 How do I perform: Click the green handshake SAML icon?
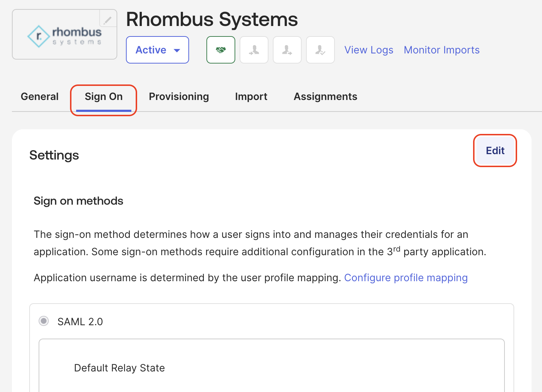221,50
